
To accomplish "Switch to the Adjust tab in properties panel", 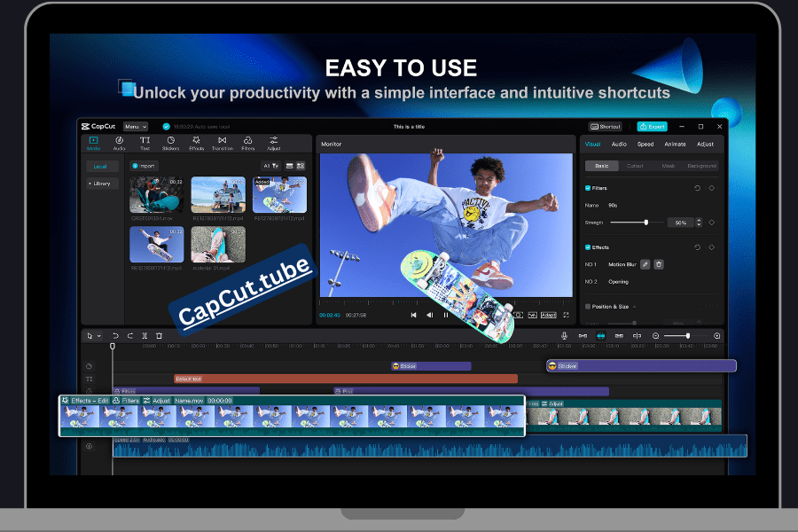I will (705, 144).
